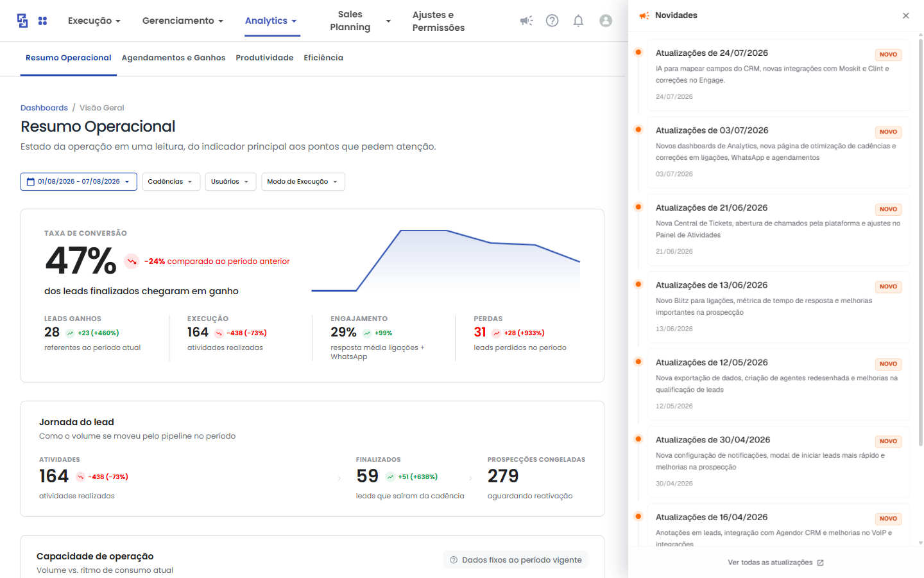Screen dimensions: 924x578
Task: Click Leads Ganhos value 28
Action: (x=52, y=332)
